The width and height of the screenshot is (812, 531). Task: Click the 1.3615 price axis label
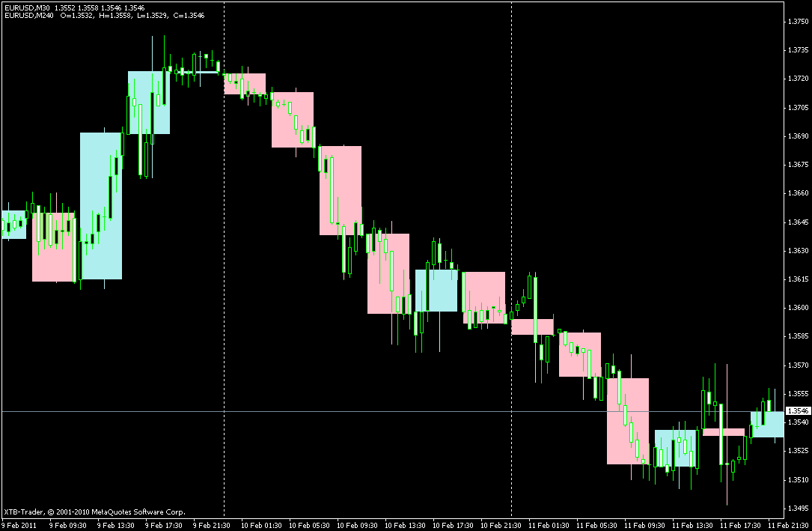[798, 279]
